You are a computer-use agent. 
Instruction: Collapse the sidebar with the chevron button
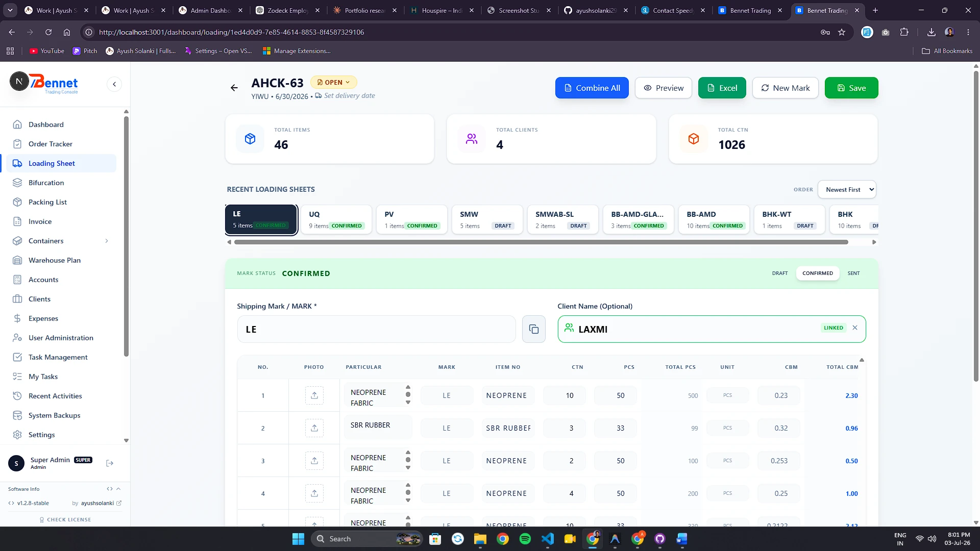pos(114,84)
